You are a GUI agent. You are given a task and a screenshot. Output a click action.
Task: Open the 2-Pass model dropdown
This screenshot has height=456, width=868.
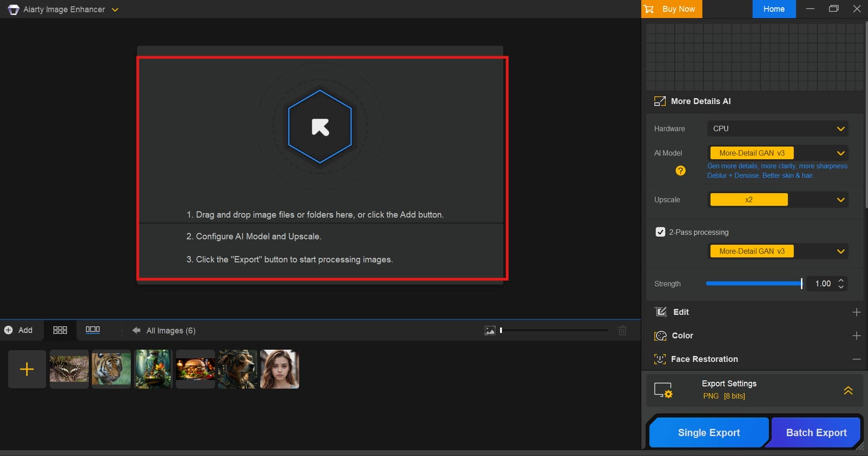pyautogui.click(x=777, y=251)
